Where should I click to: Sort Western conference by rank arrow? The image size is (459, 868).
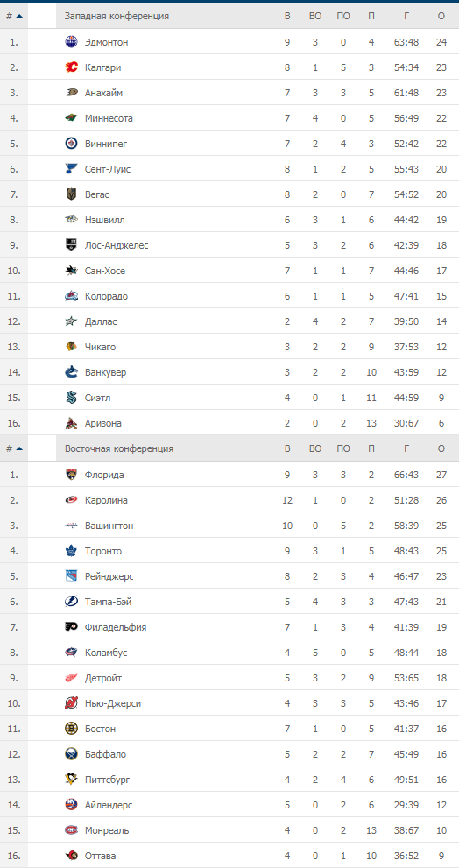[x=19, y=16]
